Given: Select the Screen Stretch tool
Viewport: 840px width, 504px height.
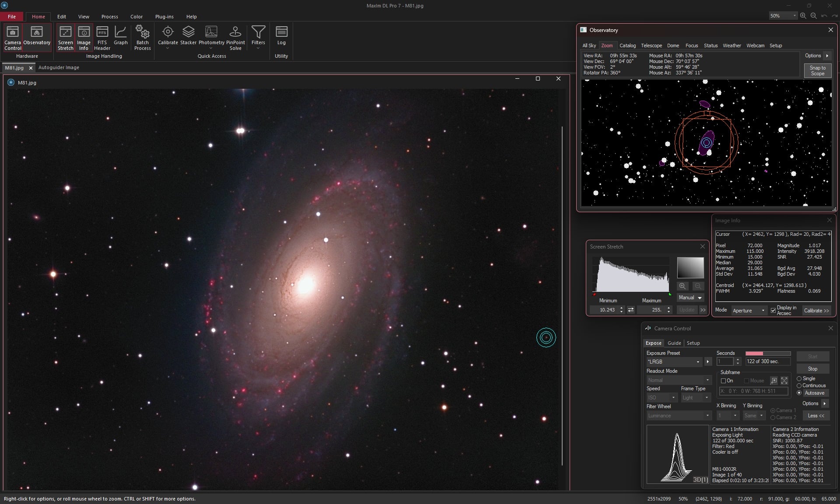Looking at the screenshot, I should pos(66,37).
